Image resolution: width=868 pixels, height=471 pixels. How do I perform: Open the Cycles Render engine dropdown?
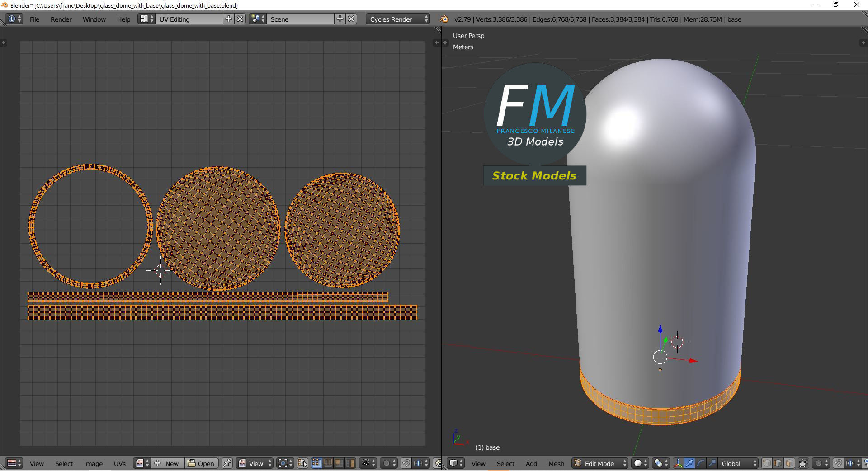(x=398, y=19)
